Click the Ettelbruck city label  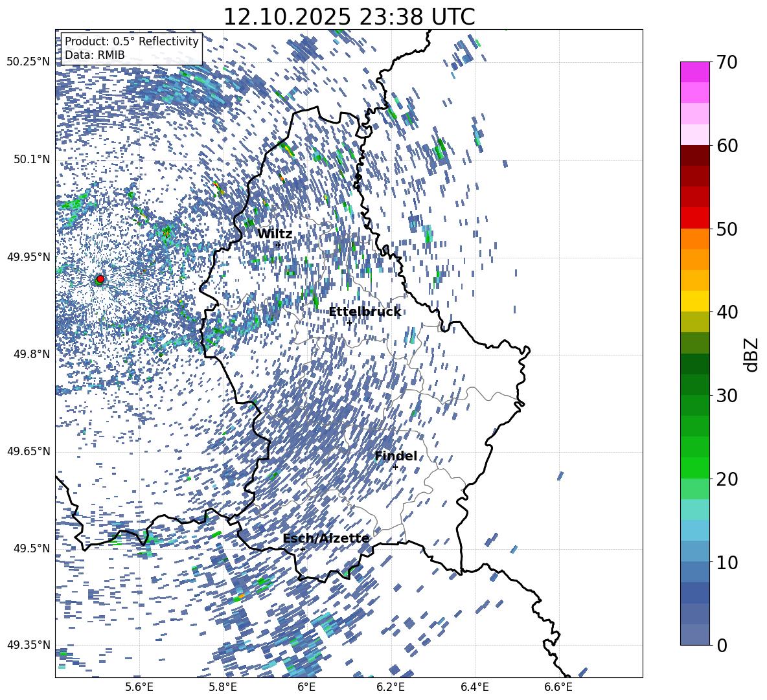point(365,312)
